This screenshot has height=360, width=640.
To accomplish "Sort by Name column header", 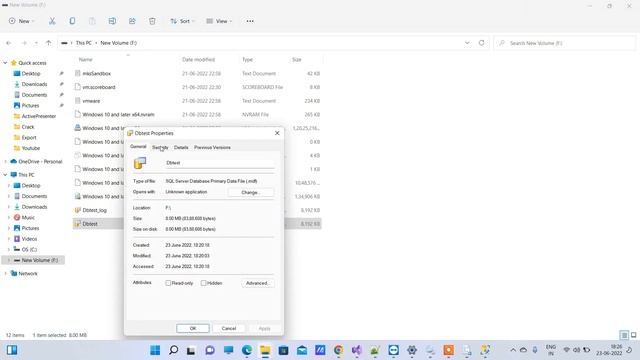I will click(86, 60).
